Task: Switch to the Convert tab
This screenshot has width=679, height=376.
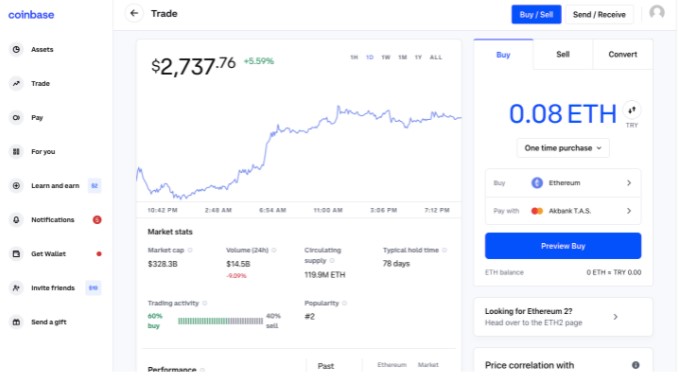Action: tap(623, 55)
